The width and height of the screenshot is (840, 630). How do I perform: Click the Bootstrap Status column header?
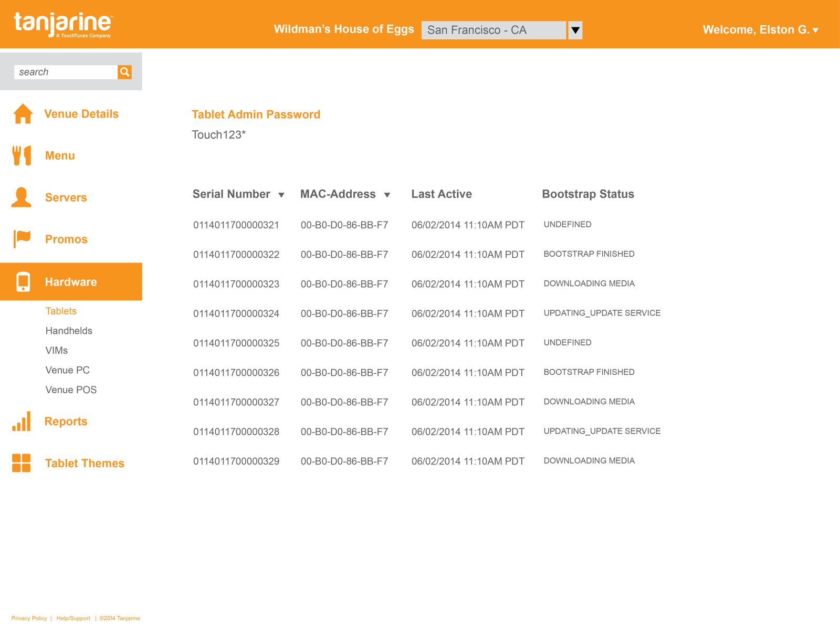coord(588,194)
